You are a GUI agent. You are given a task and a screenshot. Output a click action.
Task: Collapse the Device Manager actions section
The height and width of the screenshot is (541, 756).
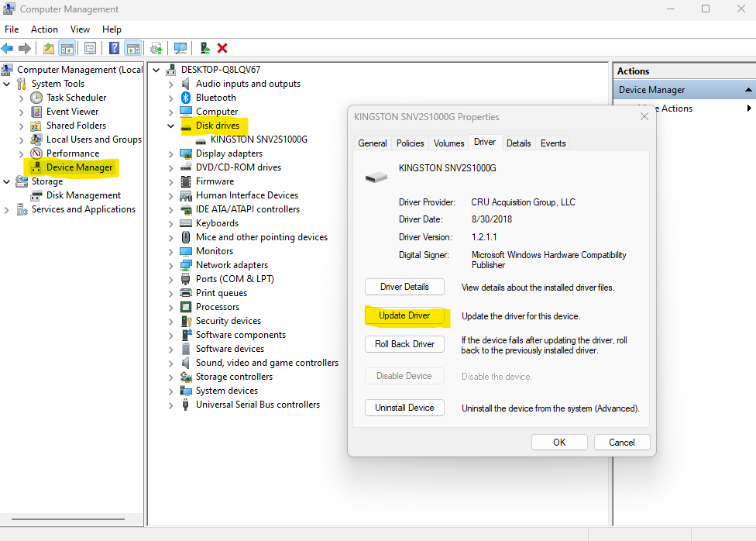click(x=747, y=90)
